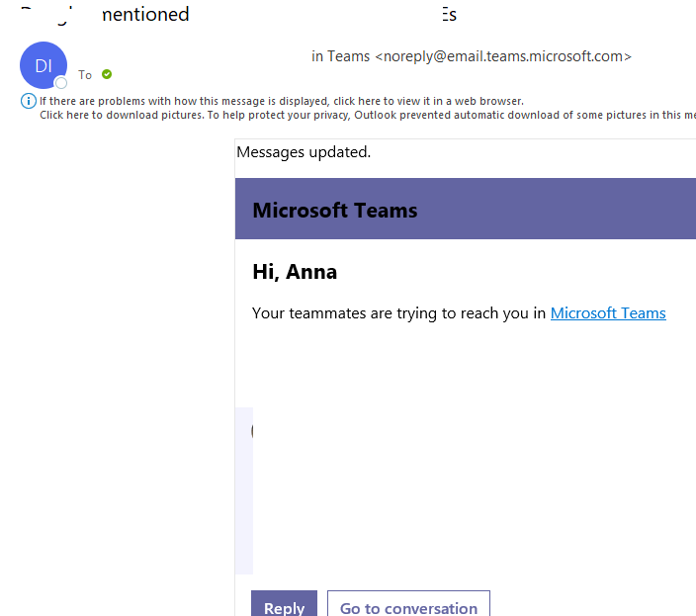Click the Hi, Anna greeting

coord(295,272)
